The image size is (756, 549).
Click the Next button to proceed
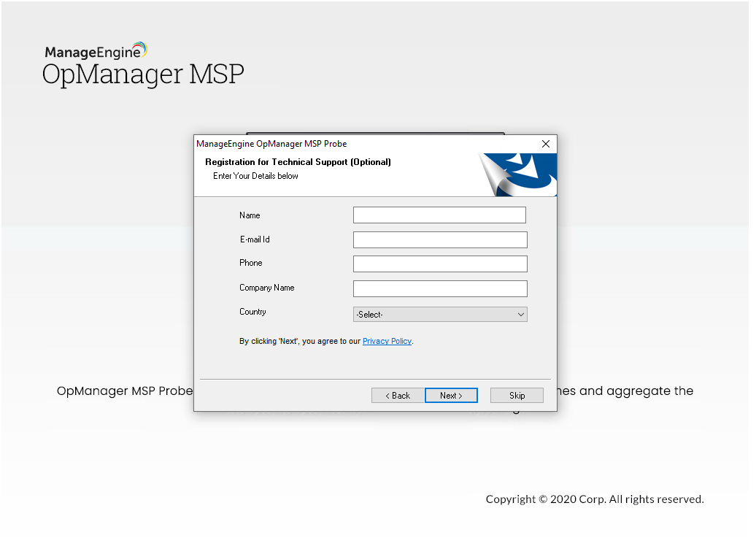click(451, 395)
